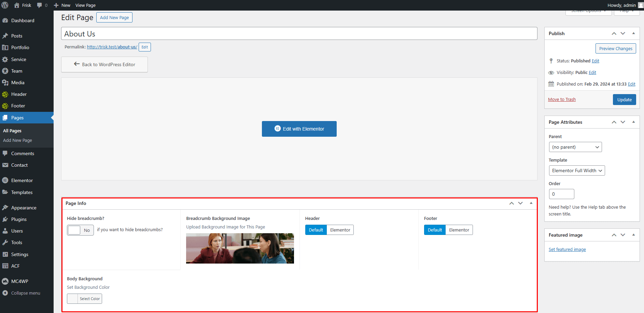
Task: Open the comments bubble icon in admin bar
Action: [40, 5]
